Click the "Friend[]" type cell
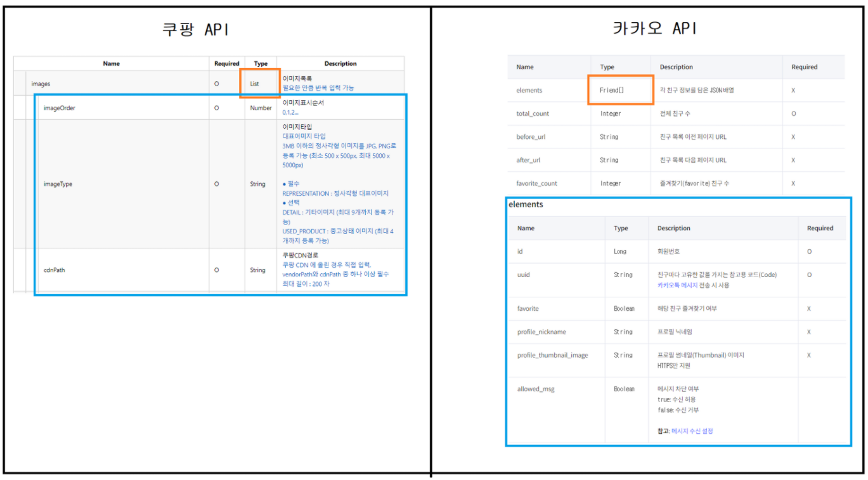 [612, 90]
